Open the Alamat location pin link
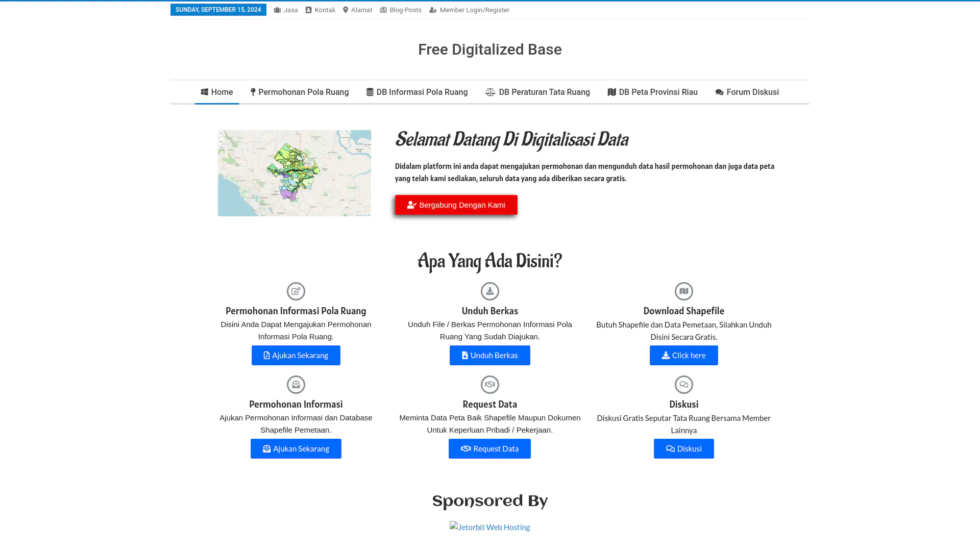980x551 pixels. click(x=357, y=10)
